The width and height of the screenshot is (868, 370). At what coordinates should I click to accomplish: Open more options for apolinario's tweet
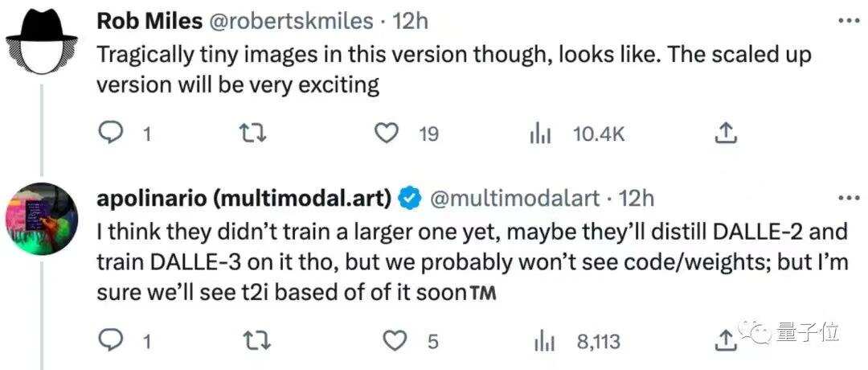point(848,198)
